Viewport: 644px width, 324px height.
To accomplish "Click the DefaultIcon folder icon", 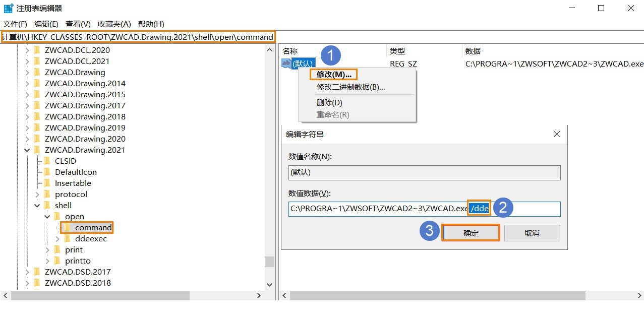I will coord(47,172).
